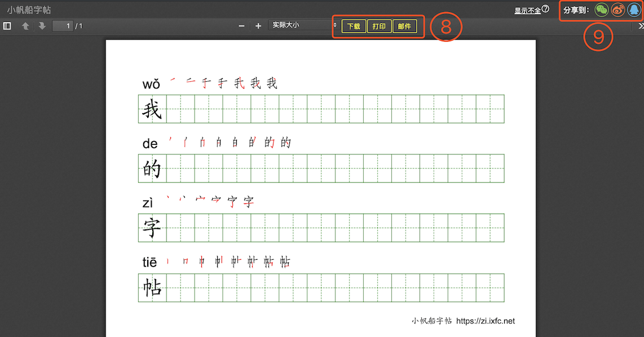Open the 显示不全 help link
This screenshot has width=644, height=337.
tap(527, 10)
